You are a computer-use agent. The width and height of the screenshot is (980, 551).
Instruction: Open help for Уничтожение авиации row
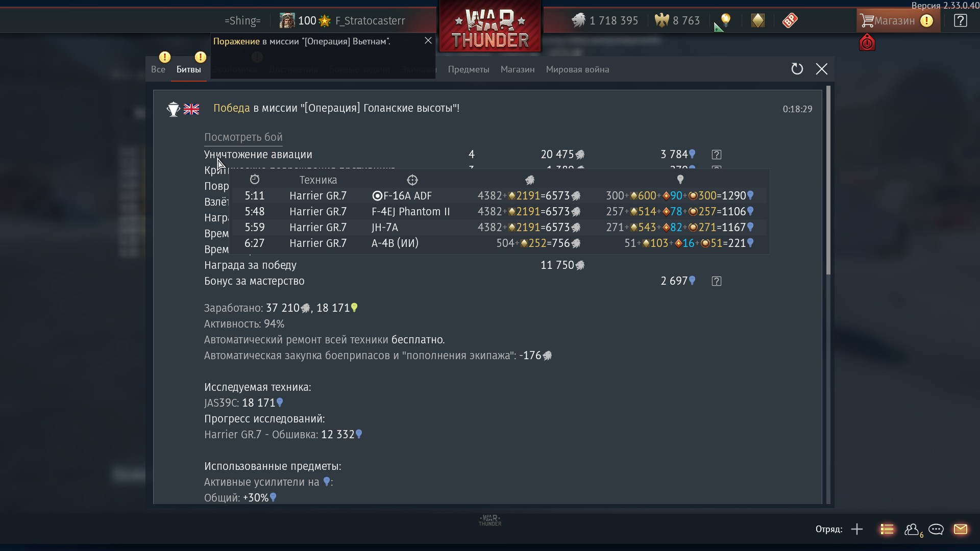tap(716, 155)
